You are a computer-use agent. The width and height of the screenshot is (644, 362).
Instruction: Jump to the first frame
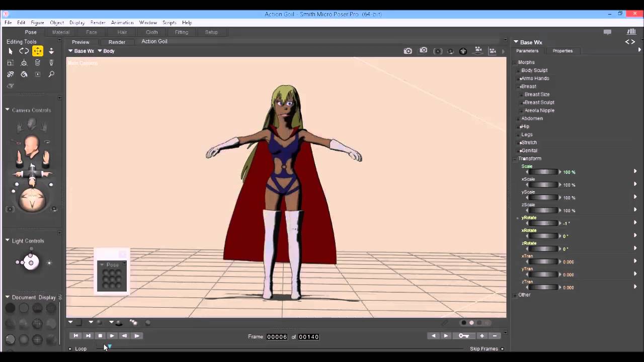click(x=76, y=336)
